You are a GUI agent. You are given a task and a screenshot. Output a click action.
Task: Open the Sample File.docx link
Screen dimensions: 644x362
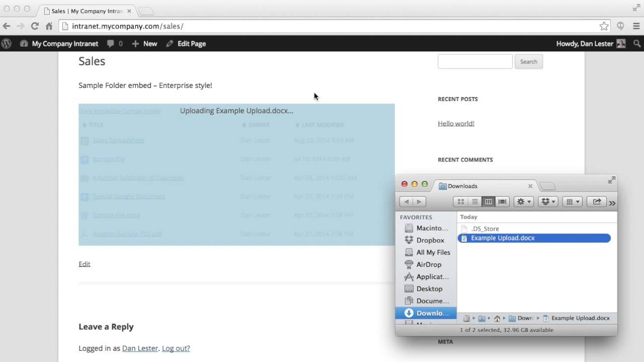116,215
